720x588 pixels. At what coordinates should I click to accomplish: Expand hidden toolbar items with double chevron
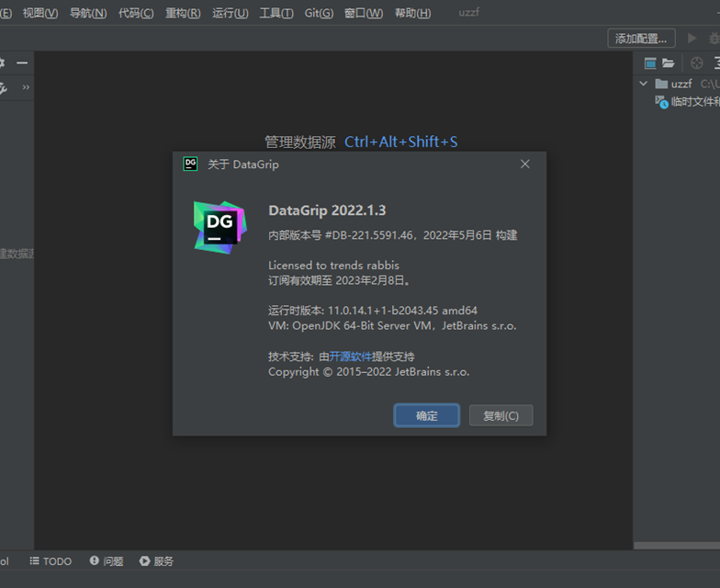coord(26,86)
